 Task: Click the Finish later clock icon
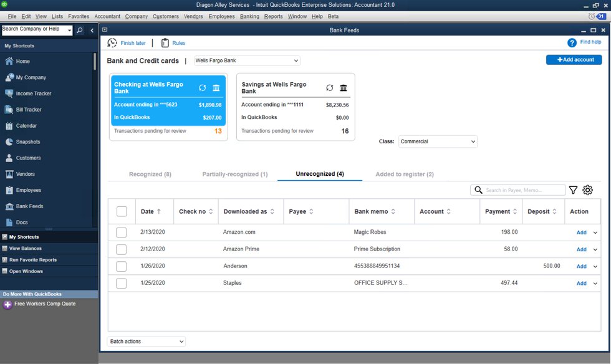click(112, 43)
